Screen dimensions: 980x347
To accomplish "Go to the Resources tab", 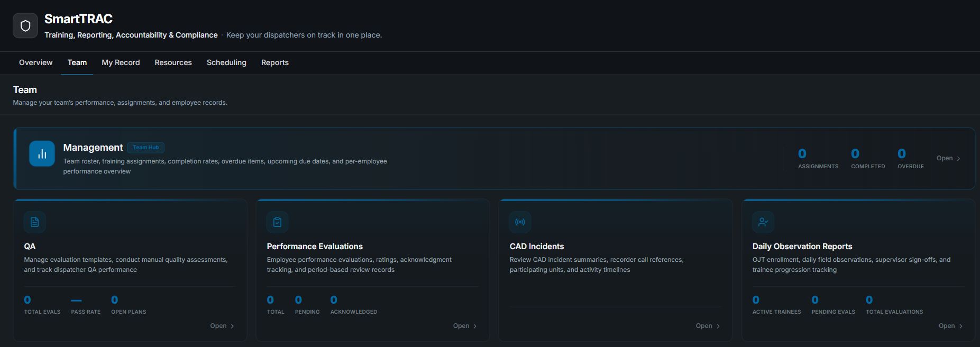I will pos(173,62).
